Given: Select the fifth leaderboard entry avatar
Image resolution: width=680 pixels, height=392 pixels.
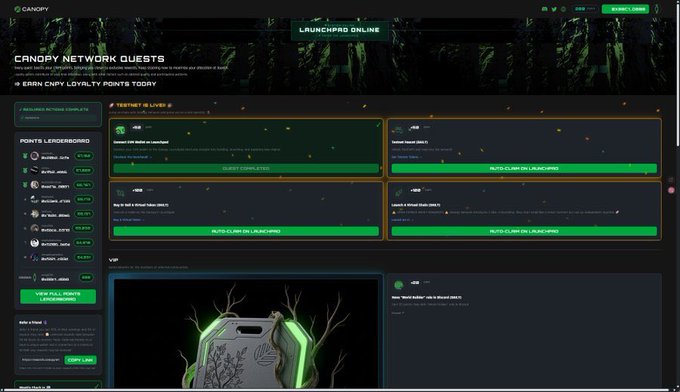Looking at the screenshot, I should pyautogui.click(x=35, y=214).
